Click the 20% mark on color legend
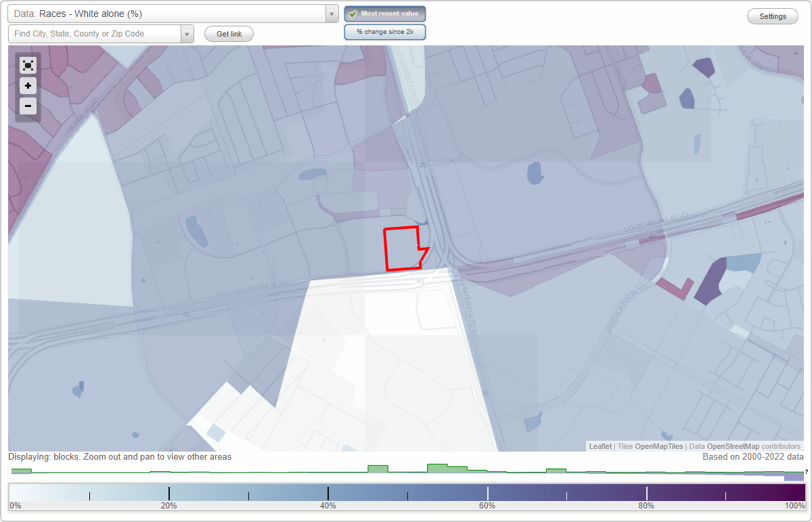This screenshot has width=812, height=522. 168,506
